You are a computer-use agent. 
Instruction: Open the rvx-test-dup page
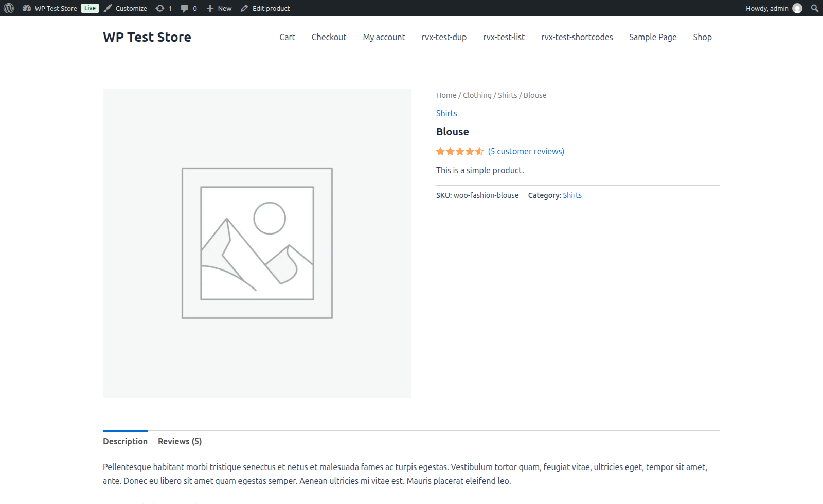[444, 37]
